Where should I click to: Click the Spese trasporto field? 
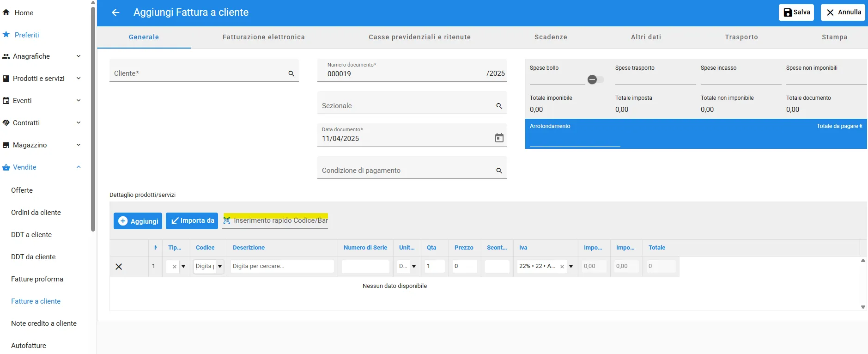coord(656,79)
